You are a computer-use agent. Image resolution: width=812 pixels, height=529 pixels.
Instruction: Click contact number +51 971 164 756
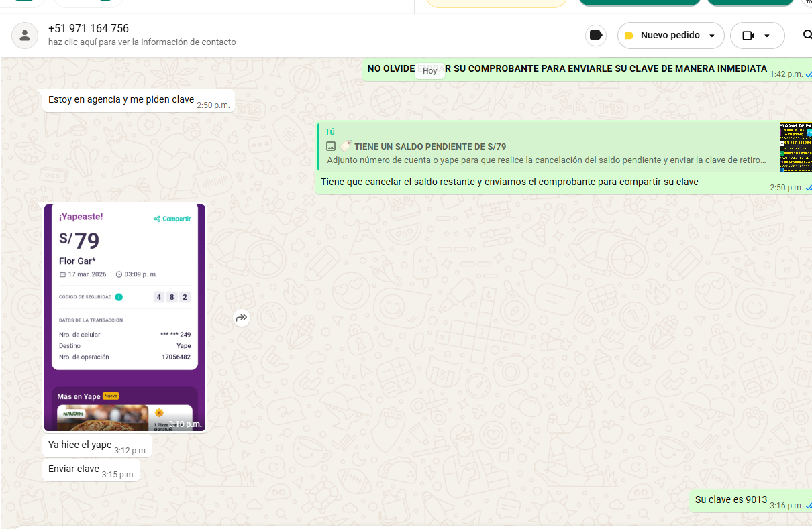tap(89, 28)
